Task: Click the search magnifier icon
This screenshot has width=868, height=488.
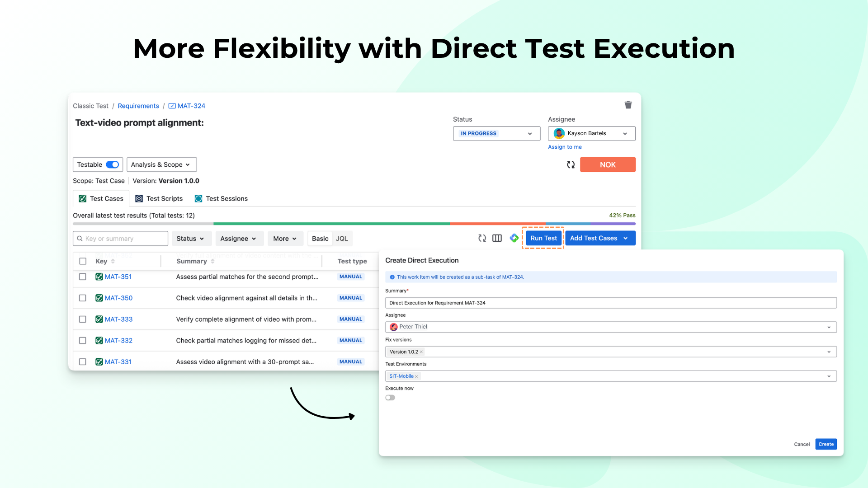Action: coord(80,239)
